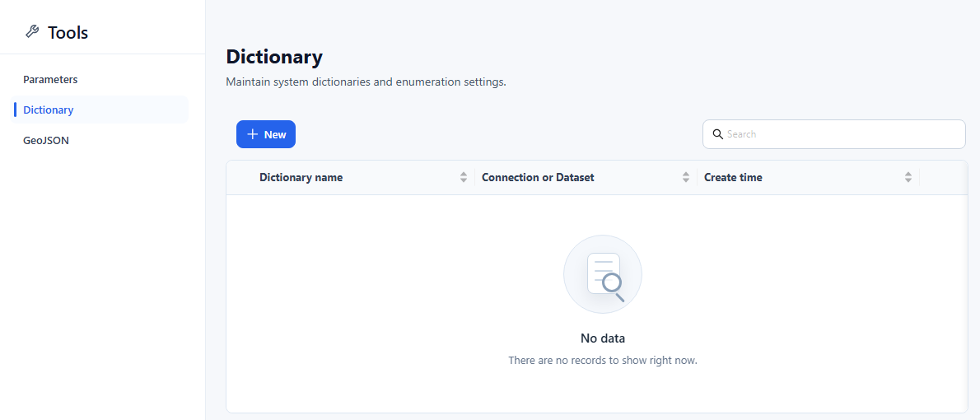
Task: Sort by Dictionary name arrows
Action: point(463,178)
